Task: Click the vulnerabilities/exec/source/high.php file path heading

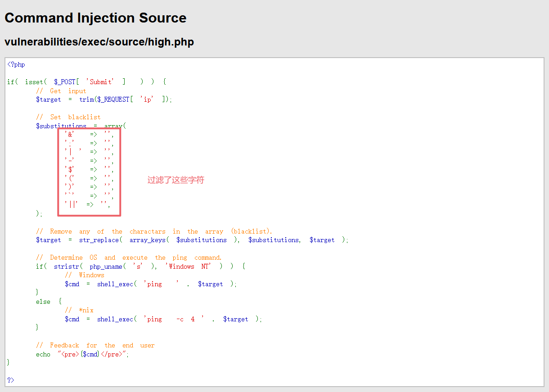Action: click(99, 42)
